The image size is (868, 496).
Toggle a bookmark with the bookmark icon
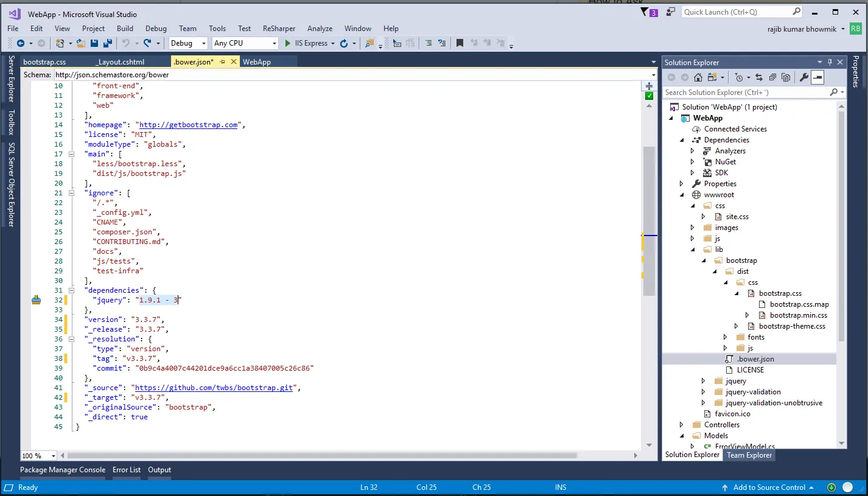point(460,43)
